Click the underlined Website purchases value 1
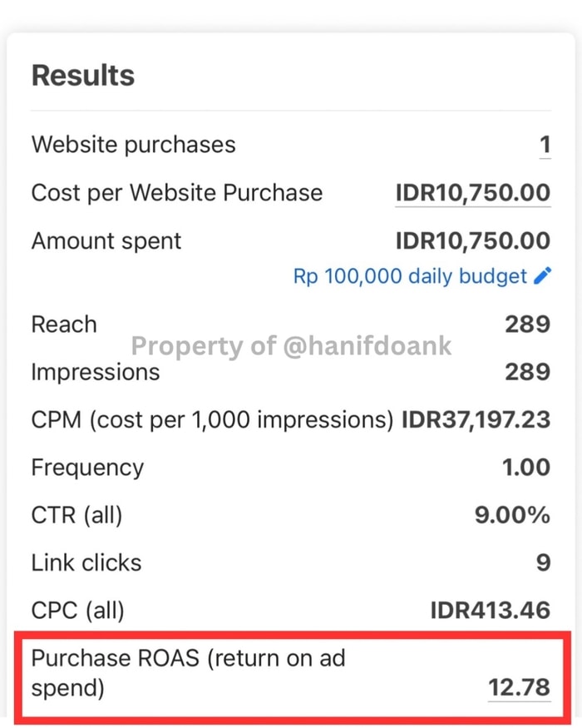 (x=545, y=145)
